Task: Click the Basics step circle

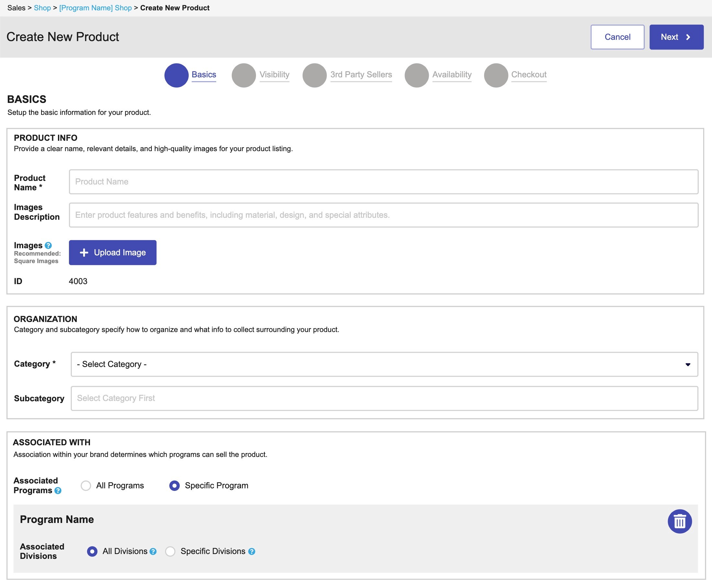Action: pyautogui.click(x=176, y=75)
